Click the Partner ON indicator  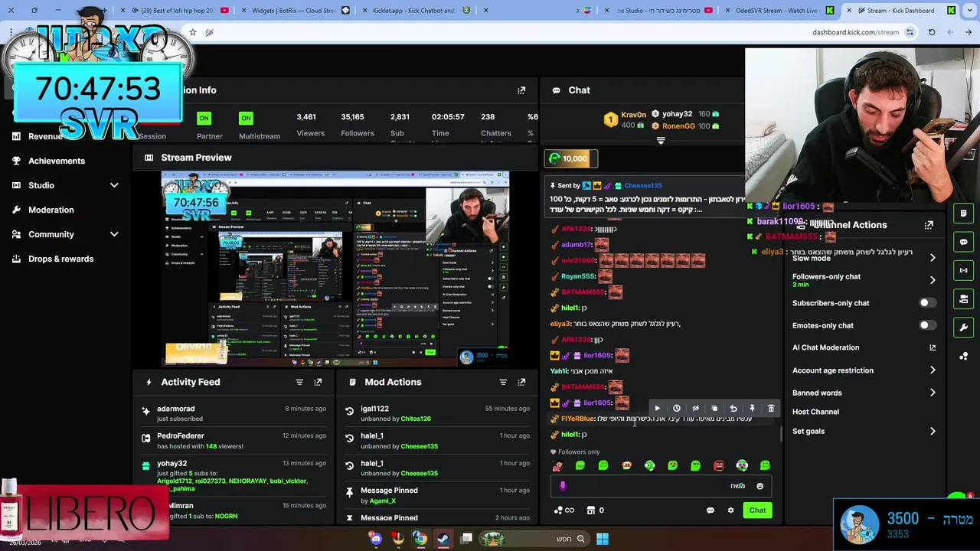pyautogui.click(x=204, y=118)
